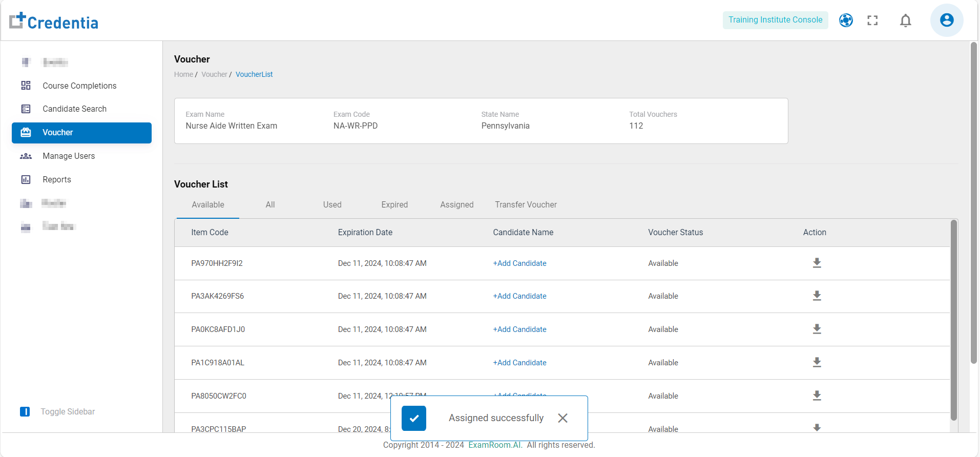
Task: Click Reports sidebar icon
Action: tap(26, 179)
